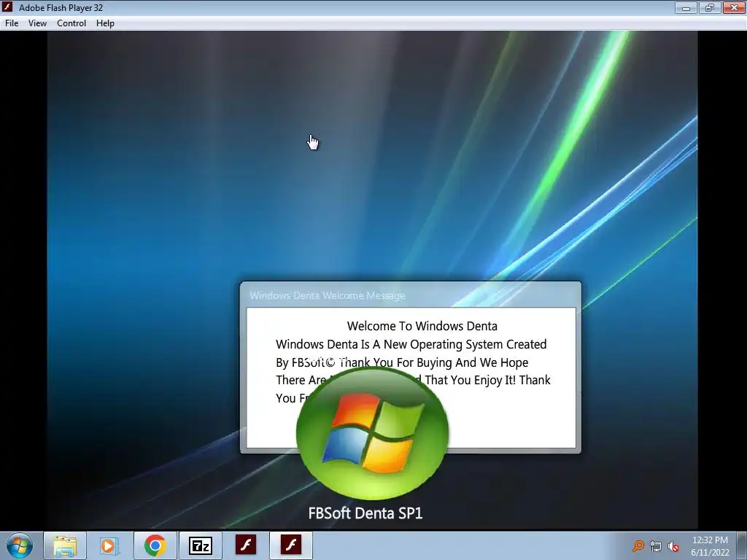Open the clock showing 12:32 PM
The height and width of the screenshot is (560, 747).
pos(710,546)
